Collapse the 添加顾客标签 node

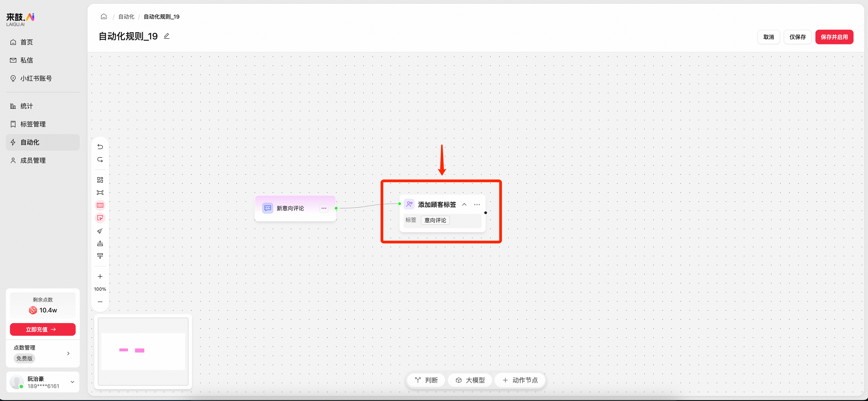[464, 205]
